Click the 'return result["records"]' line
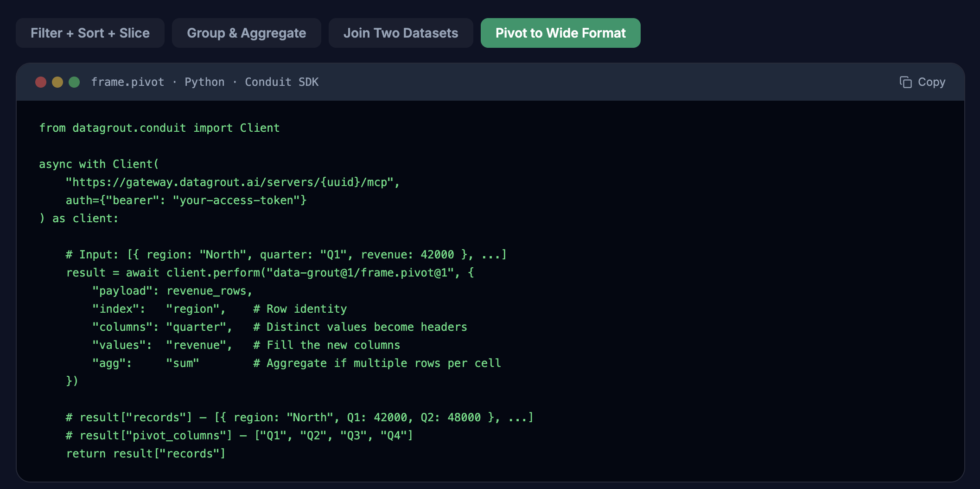 pyautogui.click(x=146, y=454)
